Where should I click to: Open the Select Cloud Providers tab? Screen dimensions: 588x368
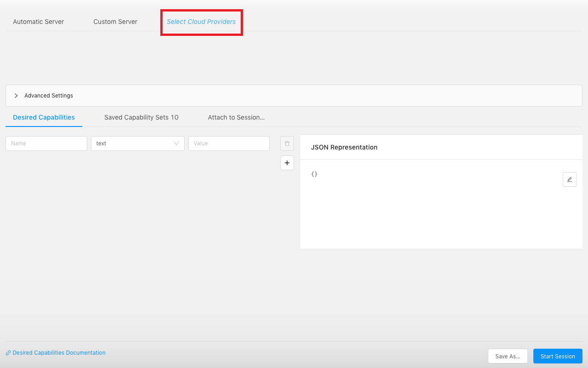tap(201, 22)
